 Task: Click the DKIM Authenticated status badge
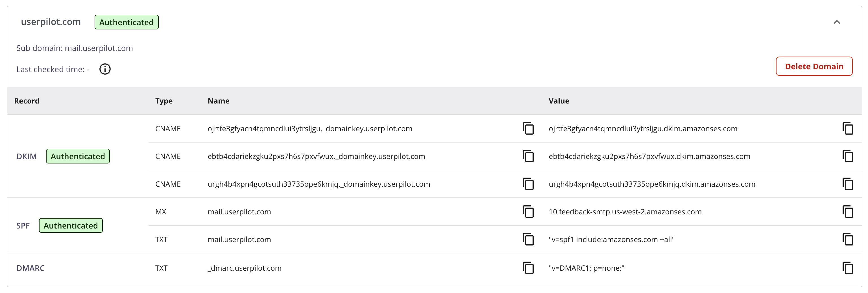[x=78, y=156]
